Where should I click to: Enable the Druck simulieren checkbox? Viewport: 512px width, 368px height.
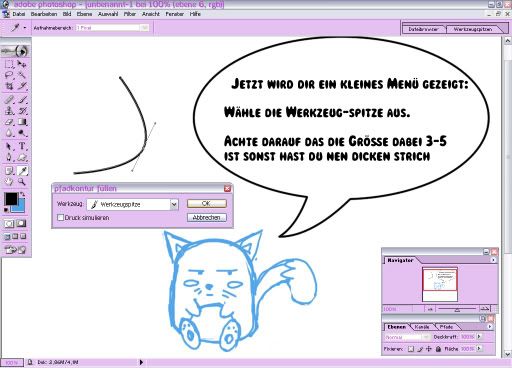pos(60,217)
